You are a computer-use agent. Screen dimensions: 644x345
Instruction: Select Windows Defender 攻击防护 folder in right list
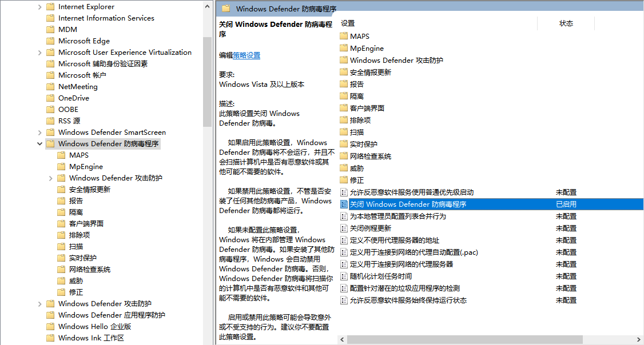click(x=396, y=61)
